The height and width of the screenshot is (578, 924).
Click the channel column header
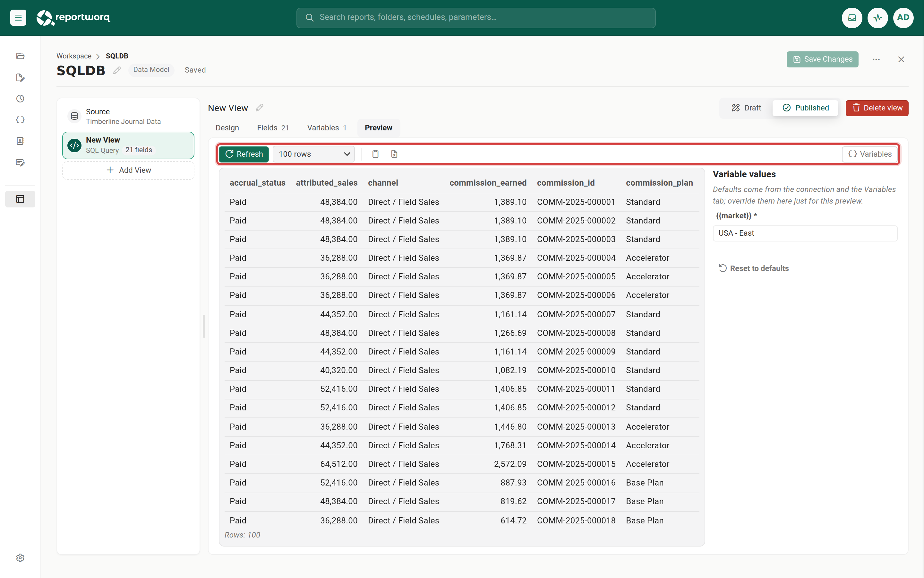(x=383, y=183)
